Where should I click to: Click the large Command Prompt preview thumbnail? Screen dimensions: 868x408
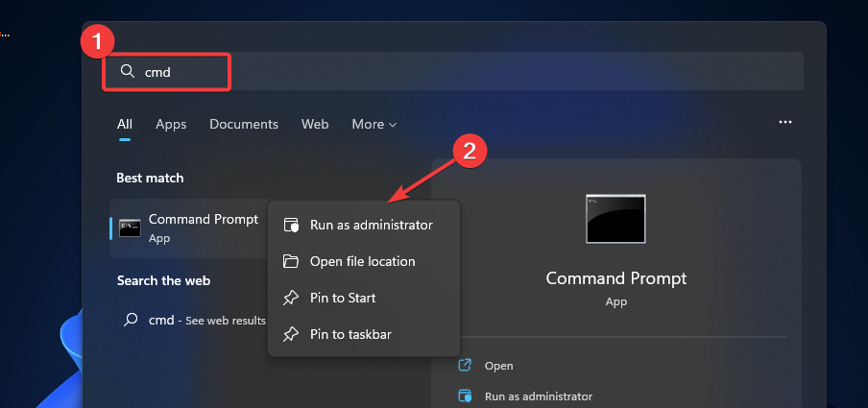point(615,219)
